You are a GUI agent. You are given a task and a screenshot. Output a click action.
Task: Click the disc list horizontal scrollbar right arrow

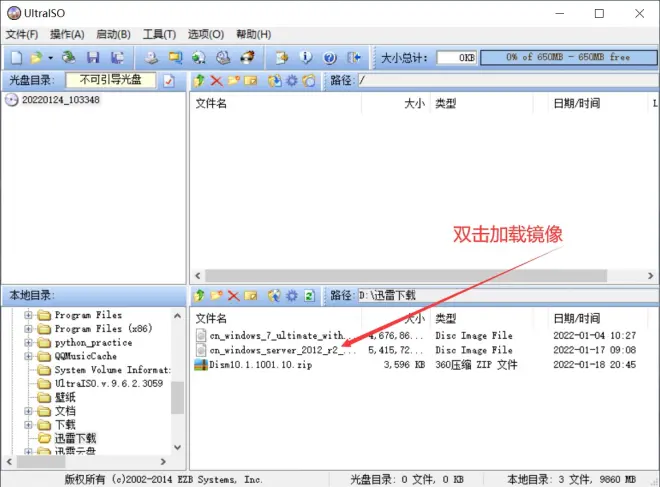(650, 276)
